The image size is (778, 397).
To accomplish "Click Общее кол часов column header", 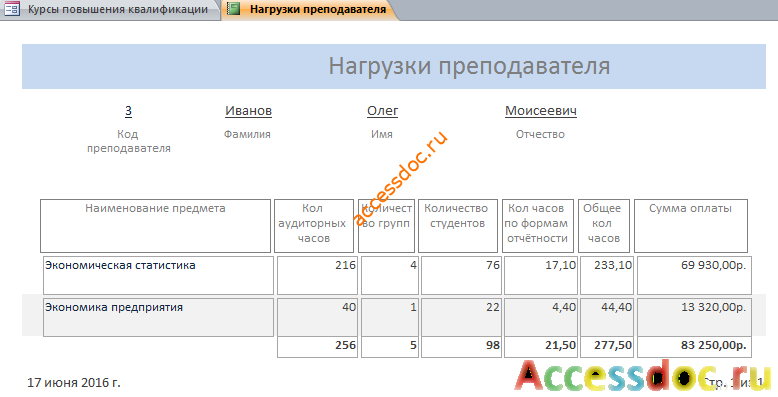I will coord(604,226).
